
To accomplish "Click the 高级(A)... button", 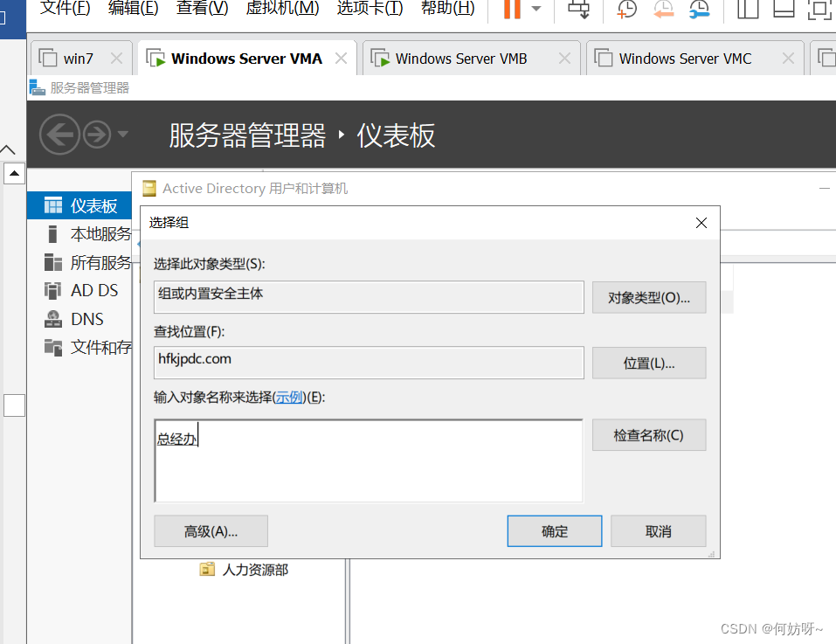I will click(211, 531).
